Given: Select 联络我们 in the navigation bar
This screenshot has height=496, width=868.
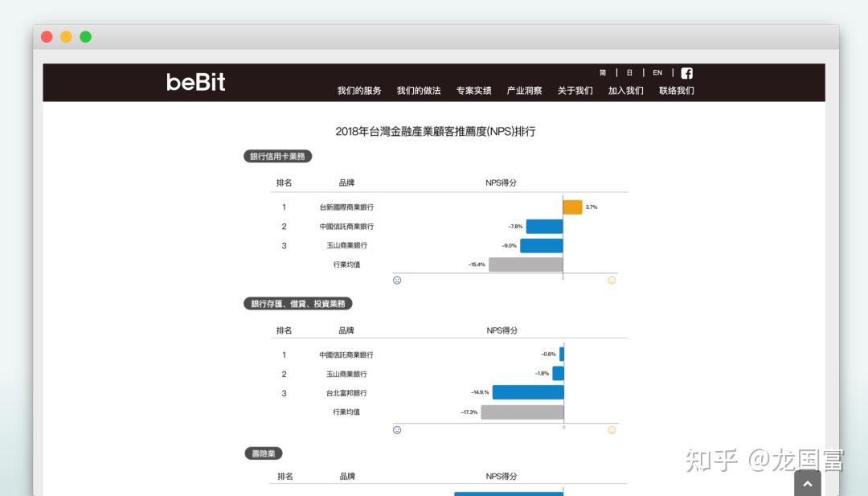Looking at the screenshot, I should [676, 90].
